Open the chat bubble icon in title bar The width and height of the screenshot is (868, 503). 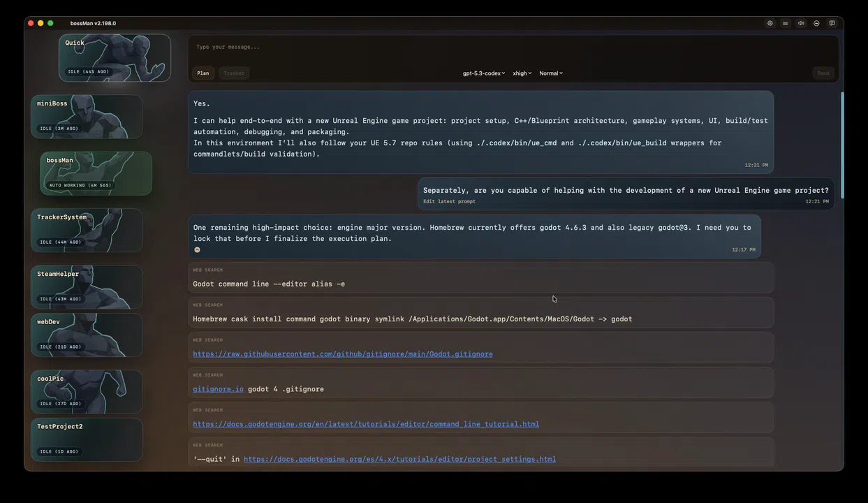coord(832,23)
